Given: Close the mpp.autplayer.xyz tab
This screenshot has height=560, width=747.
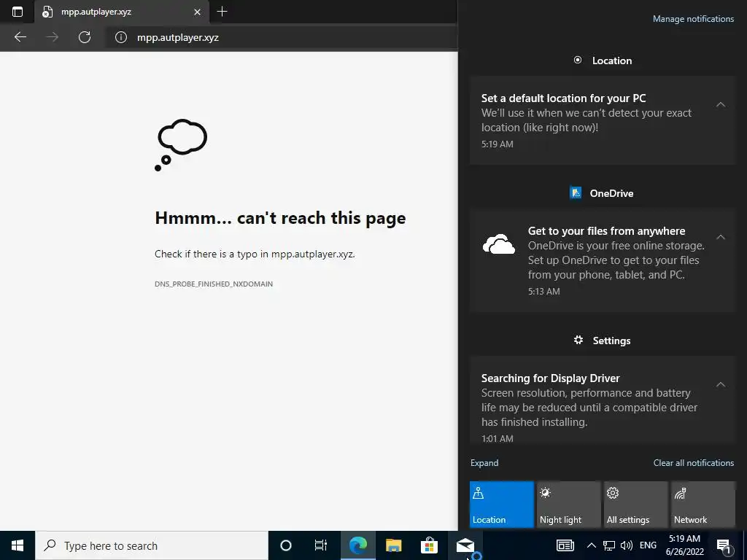Looking at the screenshot, I should (x=197, y=12).
